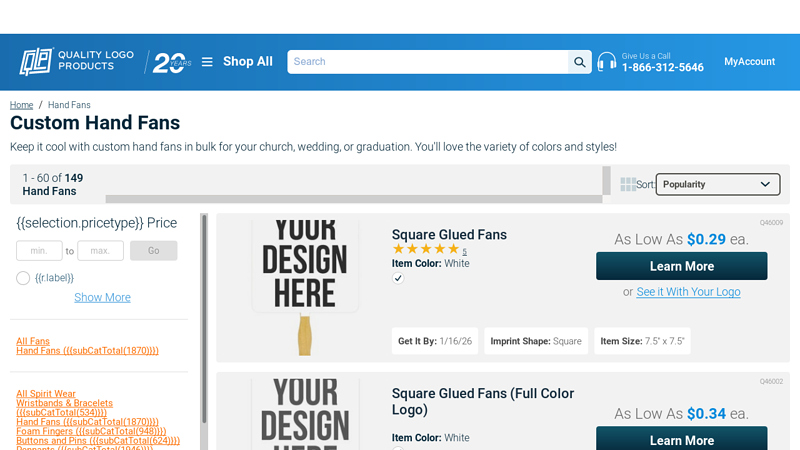The width and height of the screenshot is (800, 450).
Task: Open MyAccount in the header
Action: coord(749,62)
